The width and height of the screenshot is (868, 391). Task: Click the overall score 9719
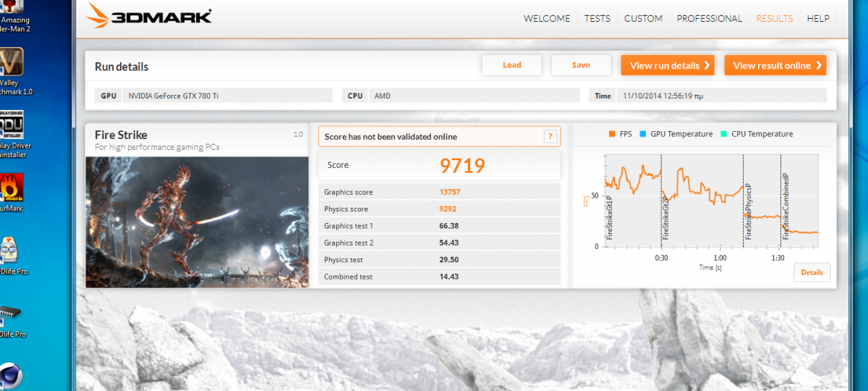(462, 166)
